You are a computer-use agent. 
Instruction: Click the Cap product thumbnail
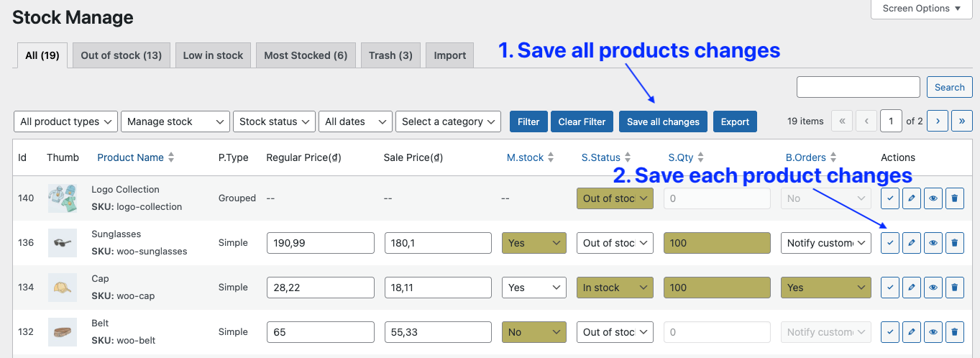coord(62,288)
